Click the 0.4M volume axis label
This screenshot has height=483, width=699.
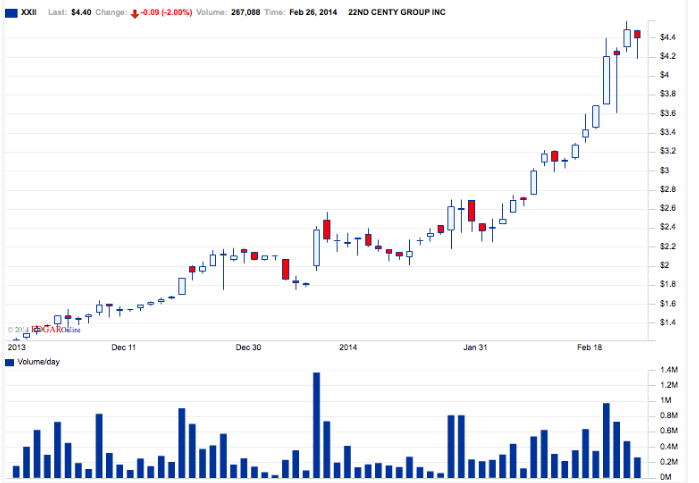(x=669, y=447)
